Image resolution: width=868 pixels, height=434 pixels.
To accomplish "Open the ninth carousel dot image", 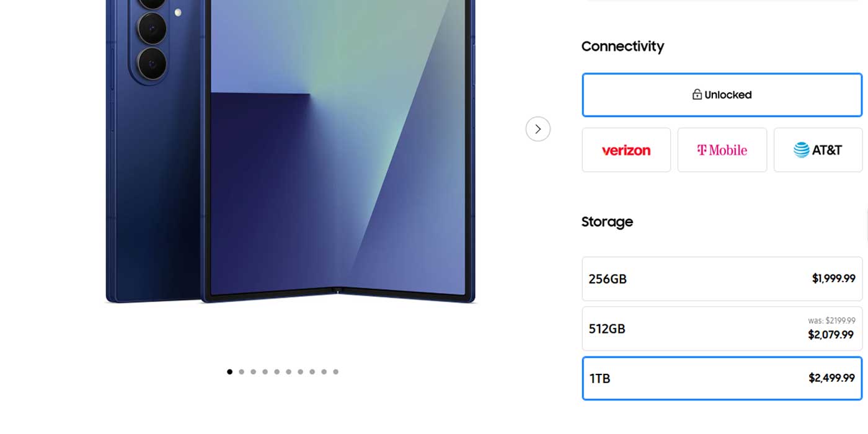I will click(x=324, y=372).
